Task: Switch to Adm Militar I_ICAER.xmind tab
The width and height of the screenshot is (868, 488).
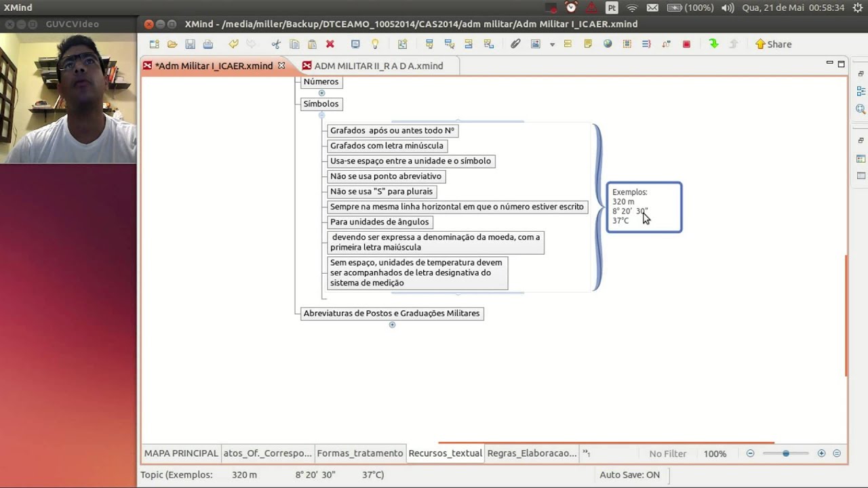Action: coord(214,66)
